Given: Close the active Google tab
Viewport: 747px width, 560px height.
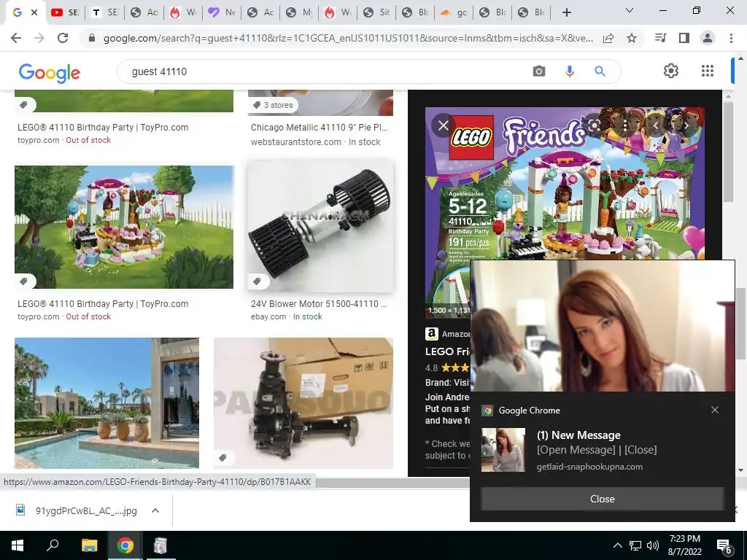Looking at the screenshot, I should 34,12.
